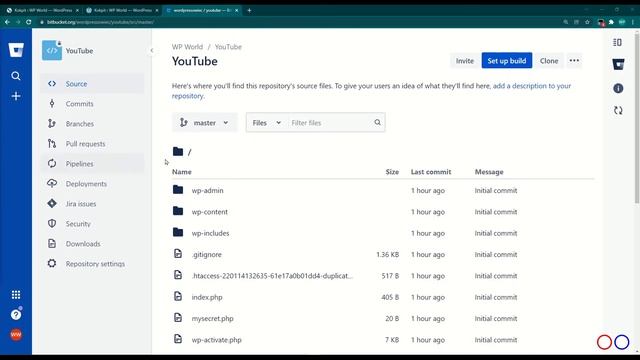Bookmark this page with star icon
Viewport: 640px width, 360px height.
click(587, 22)
